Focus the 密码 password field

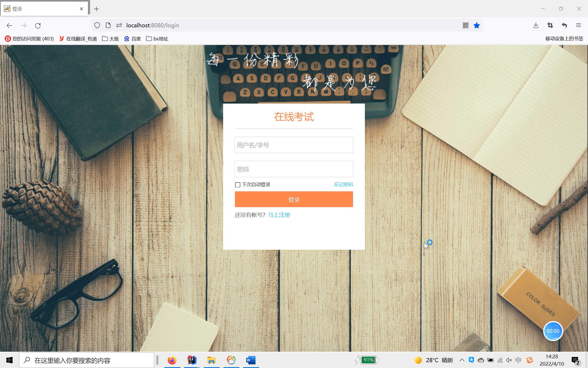294,169
